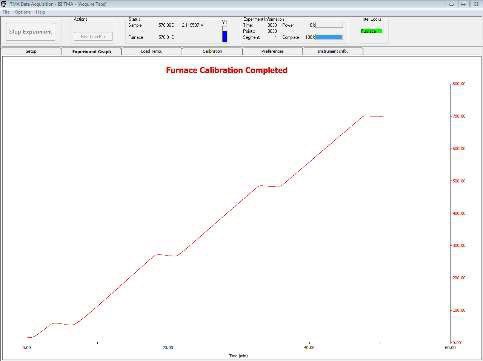Click the blue Complete progress bar

click(329, 37)
